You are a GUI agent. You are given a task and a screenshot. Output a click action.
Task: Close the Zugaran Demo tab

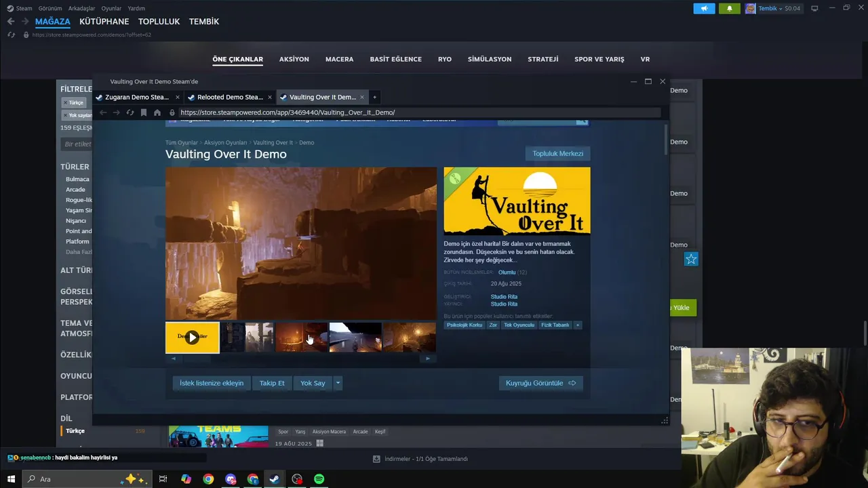pos(178,97)
